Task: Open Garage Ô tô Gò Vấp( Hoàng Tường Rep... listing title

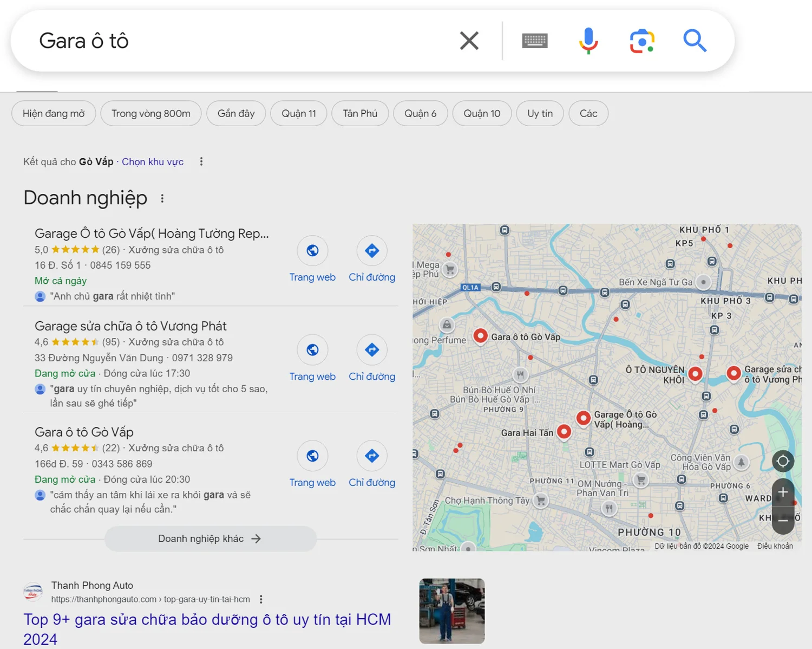Action: [x=152, y=233]
